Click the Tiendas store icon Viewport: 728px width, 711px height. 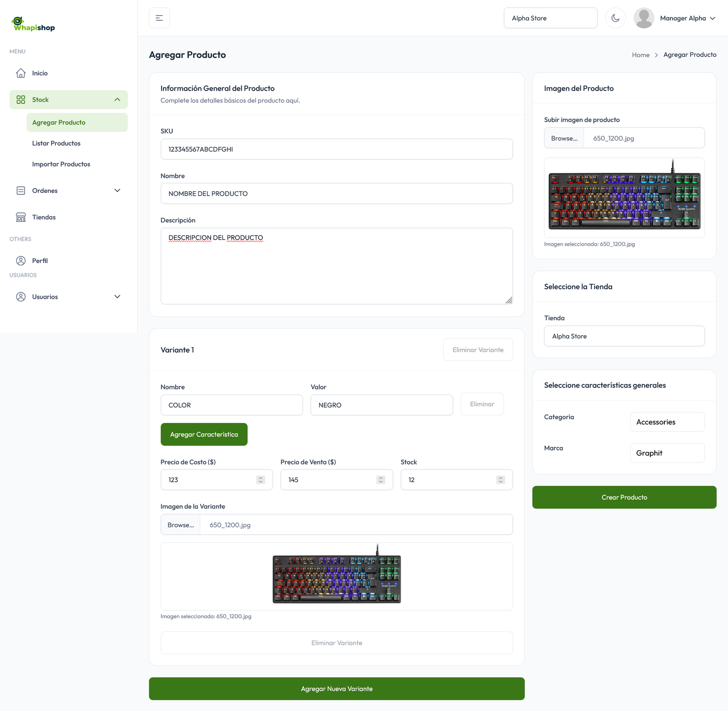pyautogui.click(x=21, y=217)
